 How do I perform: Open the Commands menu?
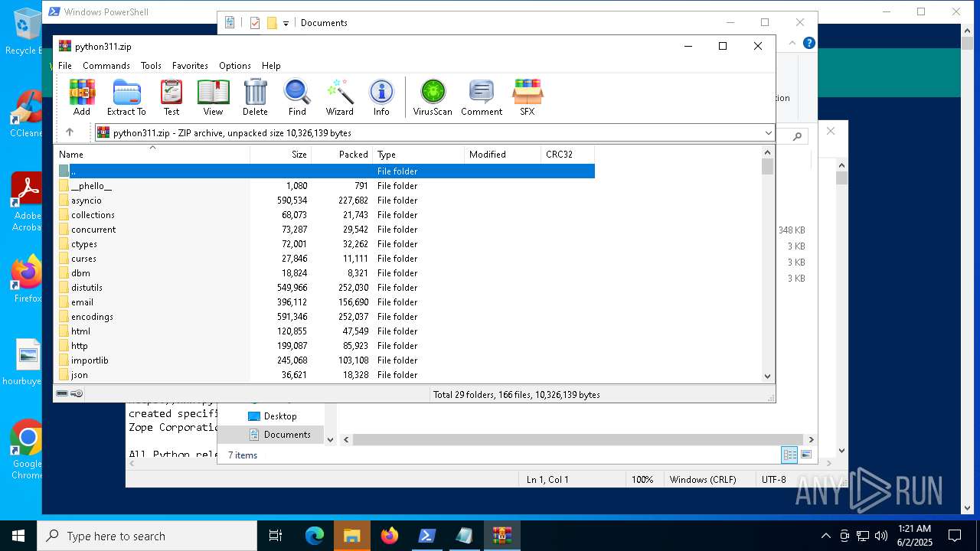coord(106,66)
